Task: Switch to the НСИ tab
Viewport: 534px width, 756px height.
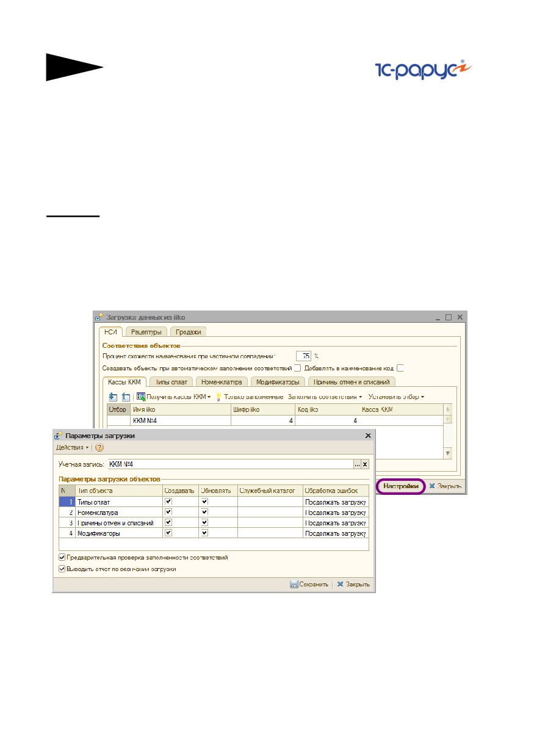Action: coord(110,332)
